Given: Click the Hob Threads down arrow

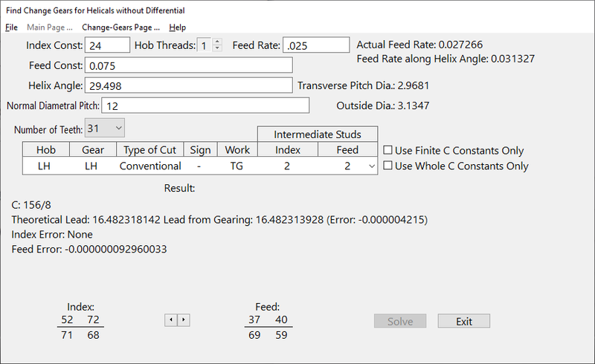Looking at the screenshot, I should point(217,49).
